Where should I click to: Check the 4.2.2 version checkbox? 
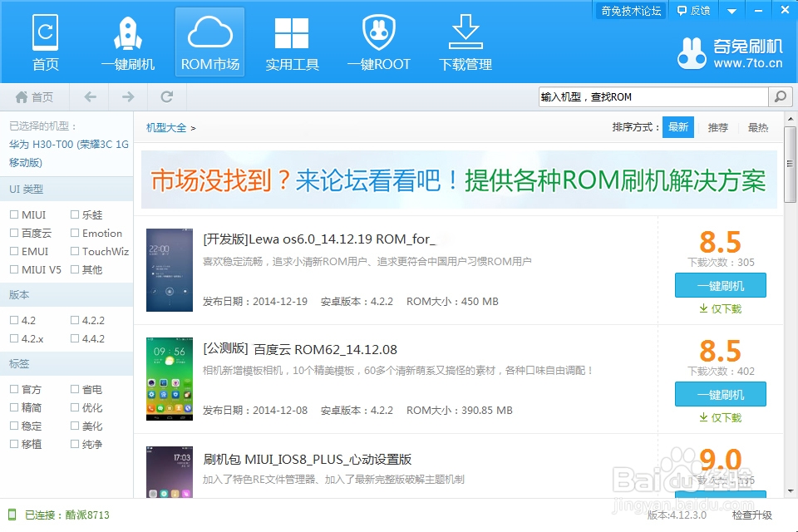pyautogui.click(x=75, y=320)
